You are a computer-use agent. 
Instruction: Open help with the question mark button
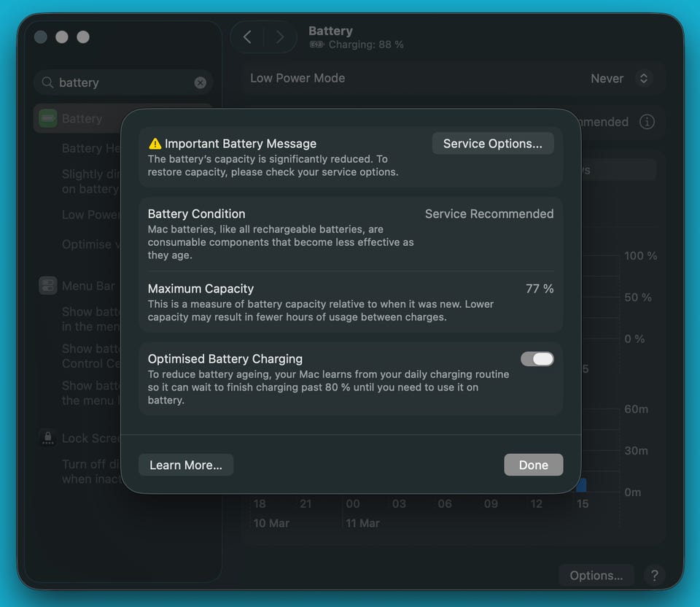[654, 576]
